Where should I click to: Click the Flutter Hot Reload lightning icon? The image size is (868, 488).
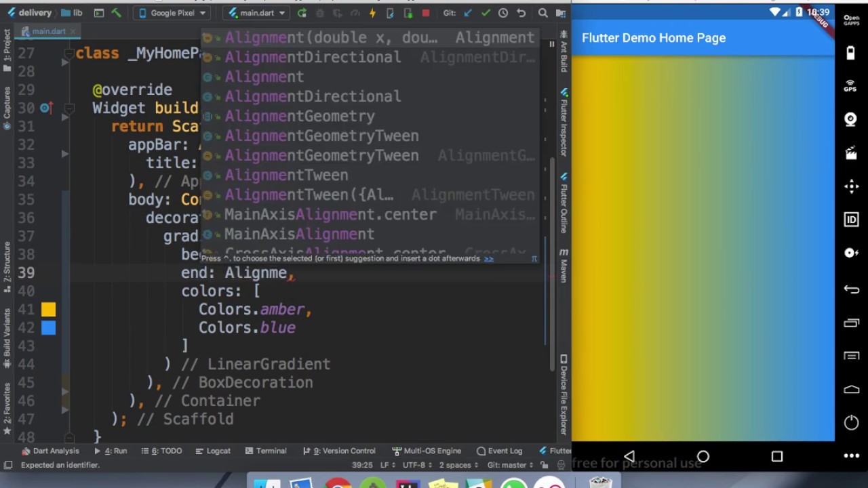point(372,13)
